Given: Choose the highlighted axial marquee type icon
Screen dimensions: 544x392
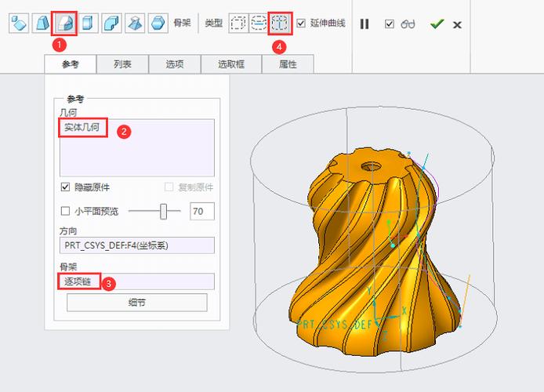Looking at the screenshot, I should click(x=280, y=24).
